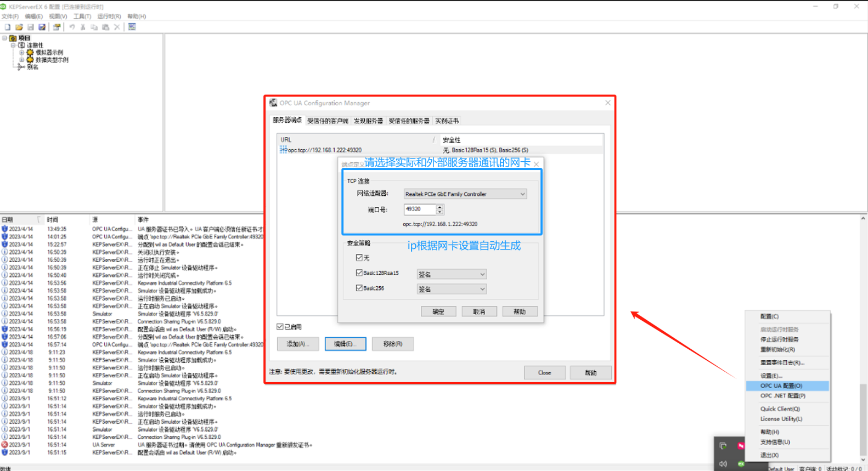Open the project properties toolbar icon

tap(57, 27)
